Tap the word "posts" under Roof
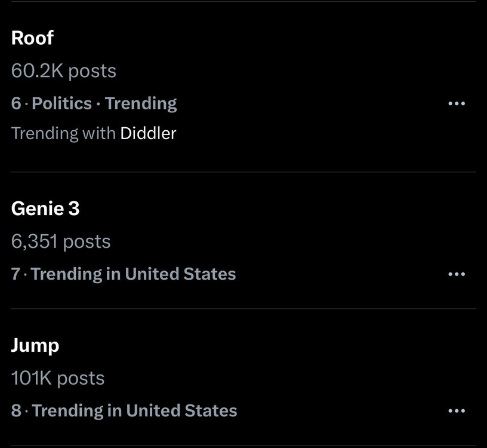The height and width of the screenshot is (448, 487). [92, 71]
